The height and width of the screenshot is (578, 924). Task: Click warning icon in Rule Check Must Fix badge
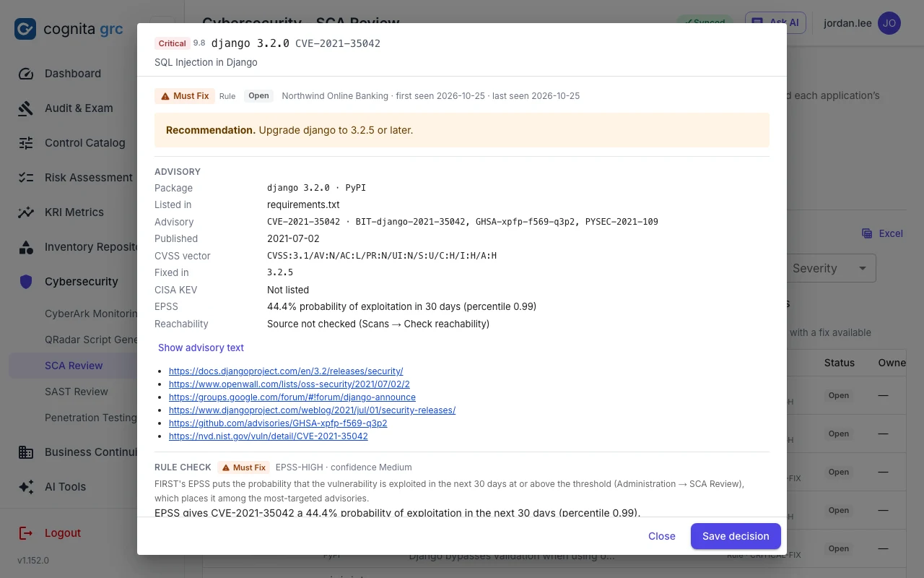[x=225, y=467]
